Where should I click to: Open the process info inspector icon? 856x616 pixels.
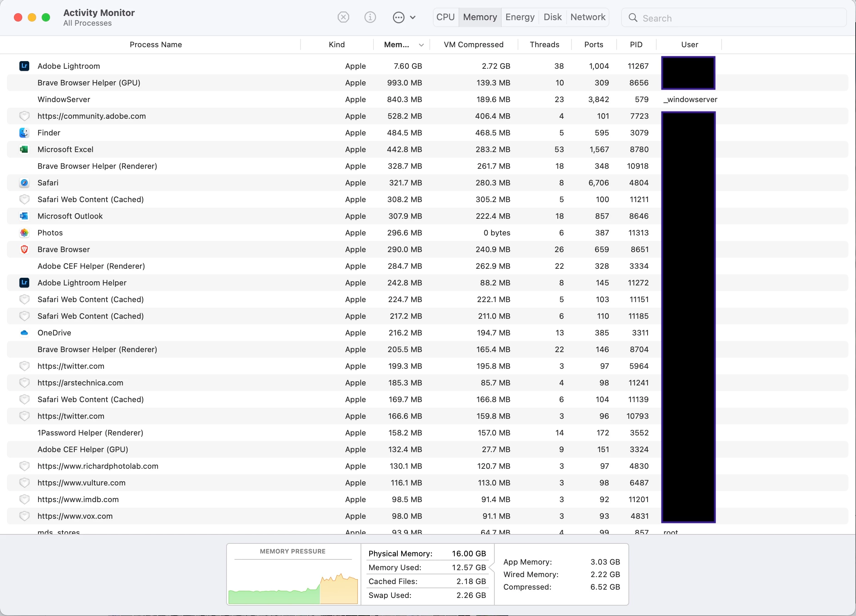point(370,17)
